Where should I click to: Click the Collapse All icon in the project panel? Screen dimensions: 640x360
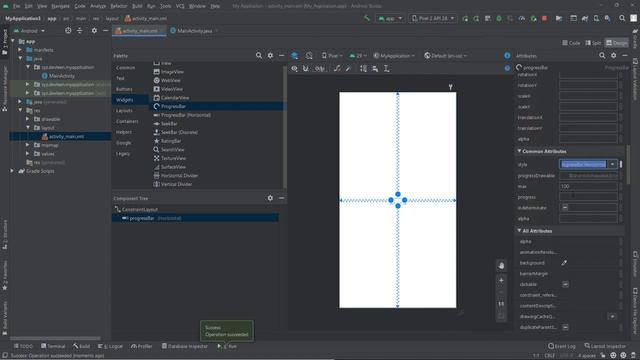pyautogui.click(x=80, y=31)
